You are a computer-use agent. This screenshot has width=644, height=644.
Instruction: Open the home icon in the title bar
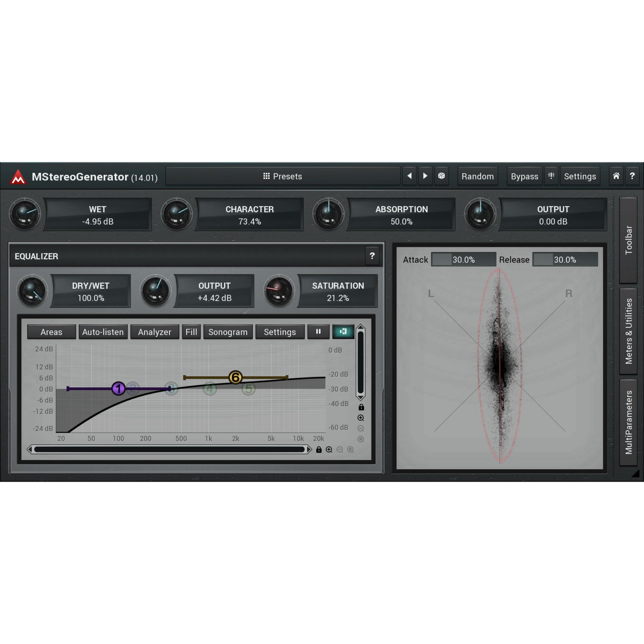[616, 176]
